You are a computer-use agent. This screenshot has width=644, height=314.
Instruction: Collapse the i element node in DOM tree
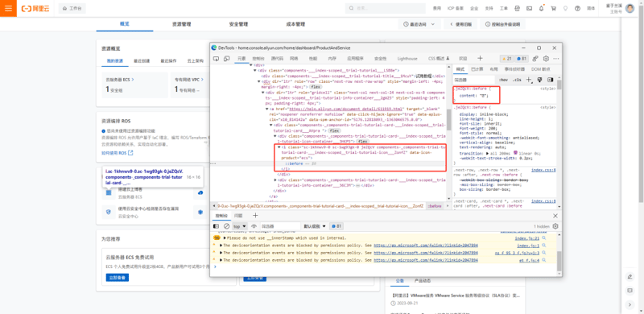(x=279, y=147)
